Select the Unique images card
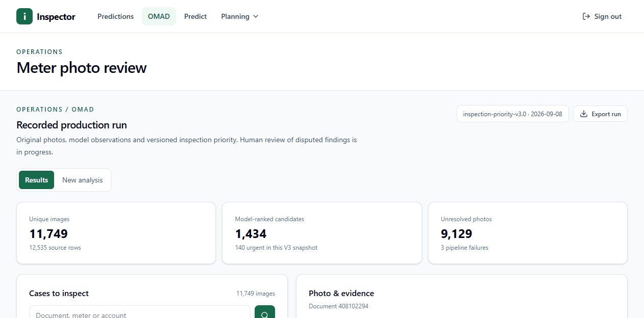 [x=116, y=233]
